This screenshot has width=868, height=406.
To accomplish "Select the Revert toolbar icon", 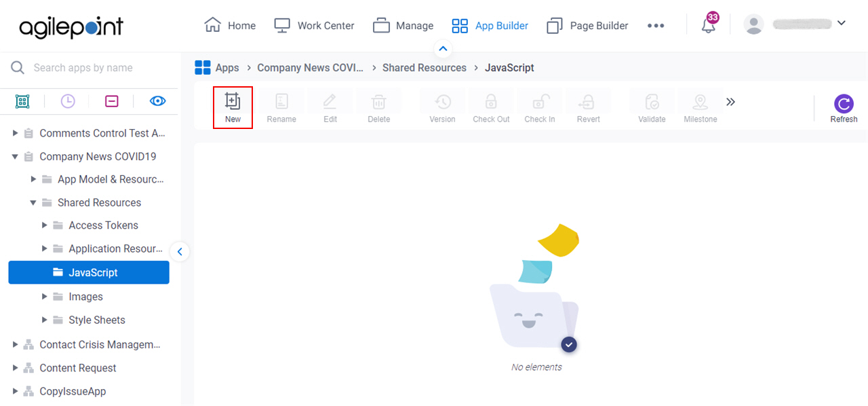I will pyautogui.click(x=588, y=105).
